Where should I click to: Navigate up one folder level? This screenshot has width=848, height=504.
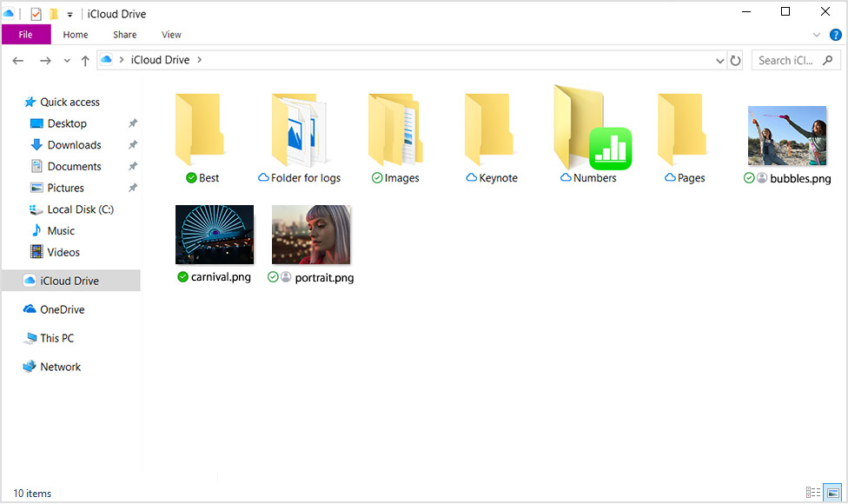coord(83,60)
